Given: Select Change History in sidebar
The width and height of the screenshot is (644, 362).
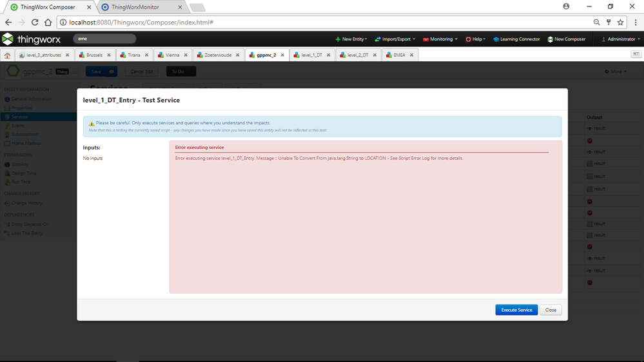Looking at the screenshot, I should click(26, 203).
